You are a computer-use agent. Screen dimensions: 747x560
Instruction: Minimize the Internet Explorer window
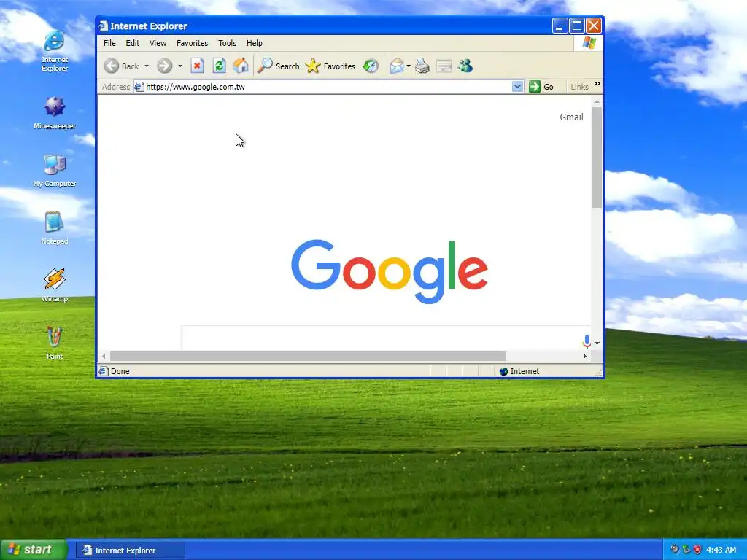[560, 26]
